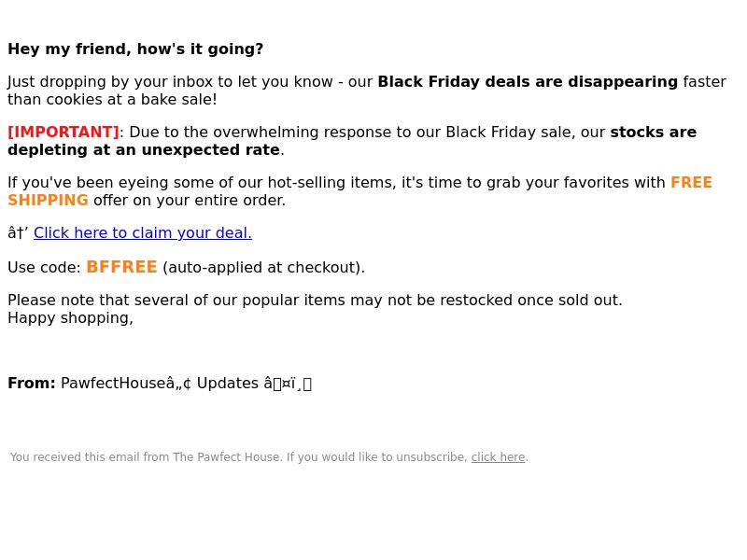Select the orange BFFREE promo code
The height and width of the screenshot is (560, 747).
coord(121,267)
